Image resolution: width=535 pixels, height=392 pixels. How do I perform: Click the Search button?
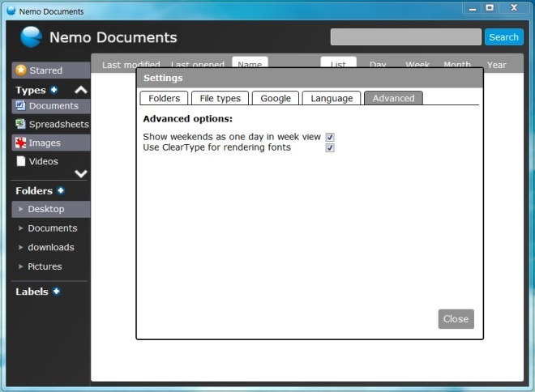tap(503, 36)
